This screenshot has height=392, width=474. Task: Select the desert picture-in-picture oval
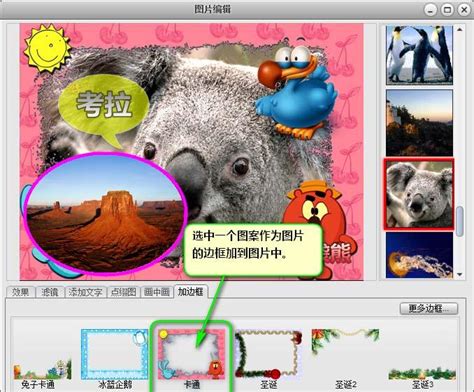tap(105, 214)
